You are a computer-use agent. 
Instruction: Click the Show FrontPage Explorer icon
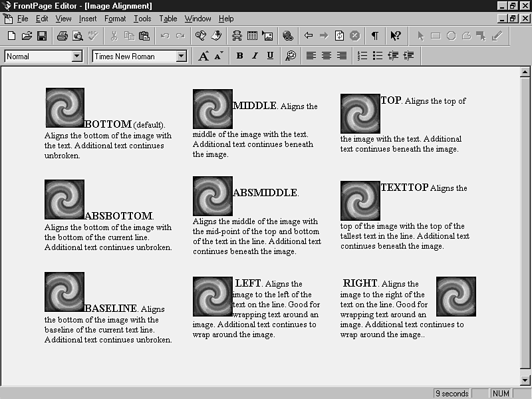tap(201, 36)
